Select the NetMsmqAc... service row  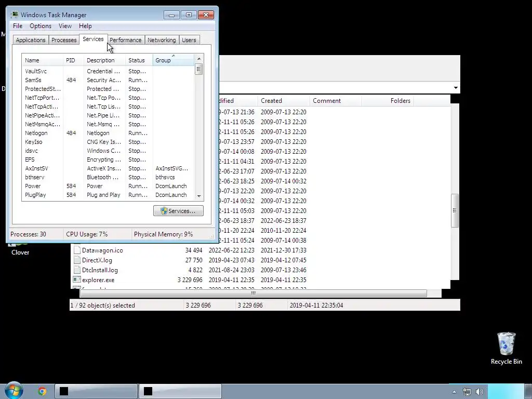click(108, 124)
